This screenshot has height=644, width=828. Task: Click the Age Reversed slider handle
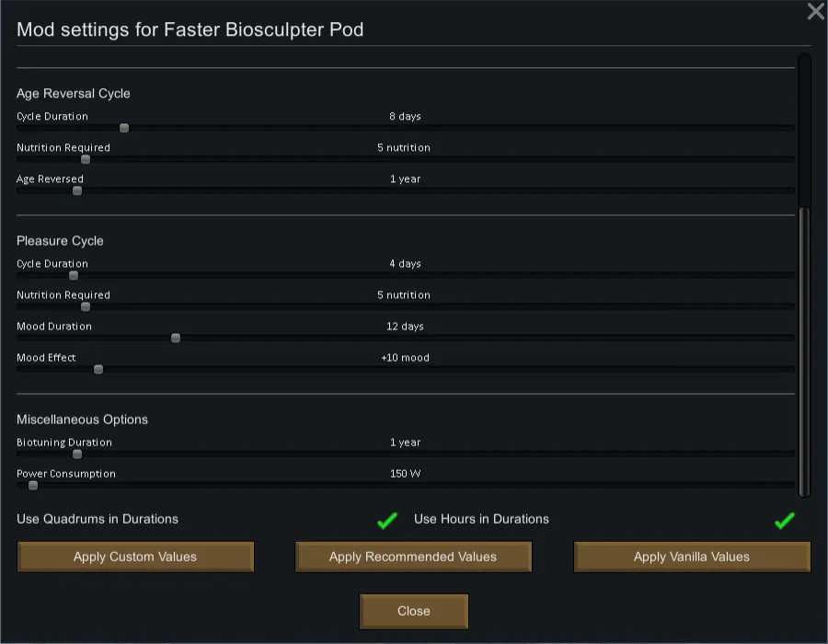click(77, 190)
